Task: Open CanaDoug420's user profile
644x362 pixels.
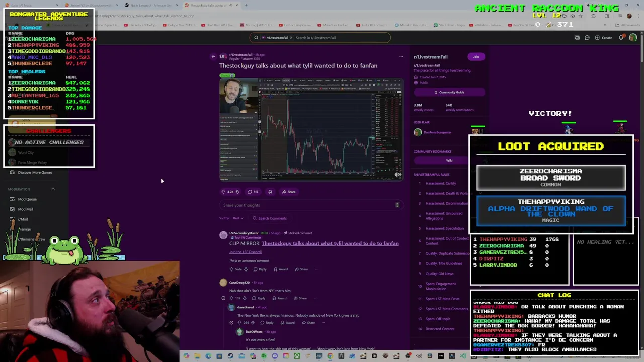Action: [x=239, y=283]
